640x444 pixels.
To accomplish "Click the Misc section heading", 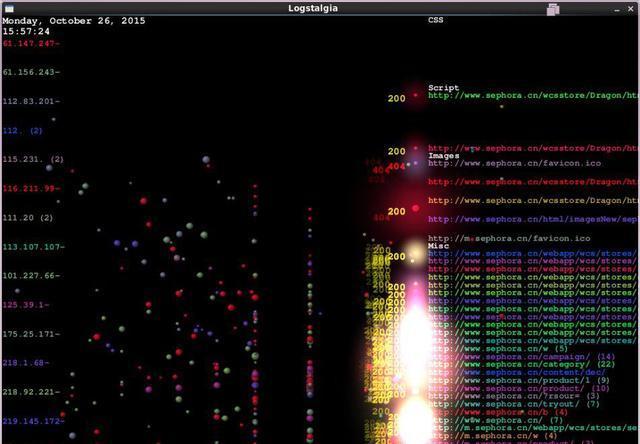I will (x=438, y=246).
